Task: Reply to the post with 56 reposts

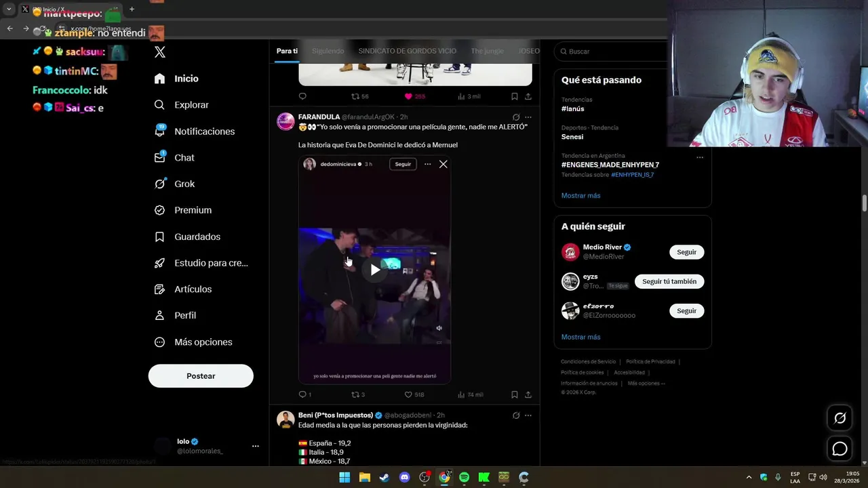Action: pyautogui.click(x=302, y=96)
